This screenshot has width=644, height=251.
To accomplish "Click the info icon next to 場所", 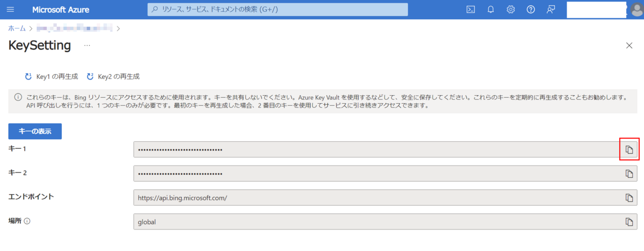I will coord(27,221).
